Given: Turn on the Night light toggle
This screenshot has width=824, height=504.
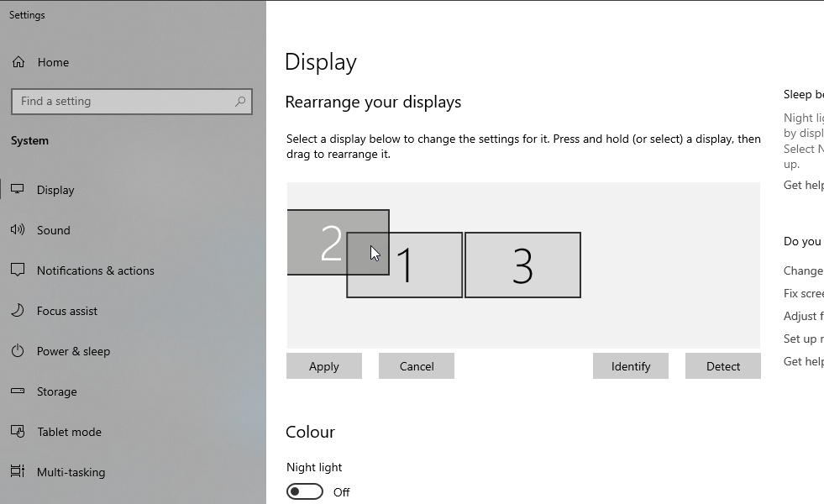Looking at the screenshot, I should 304,491.
